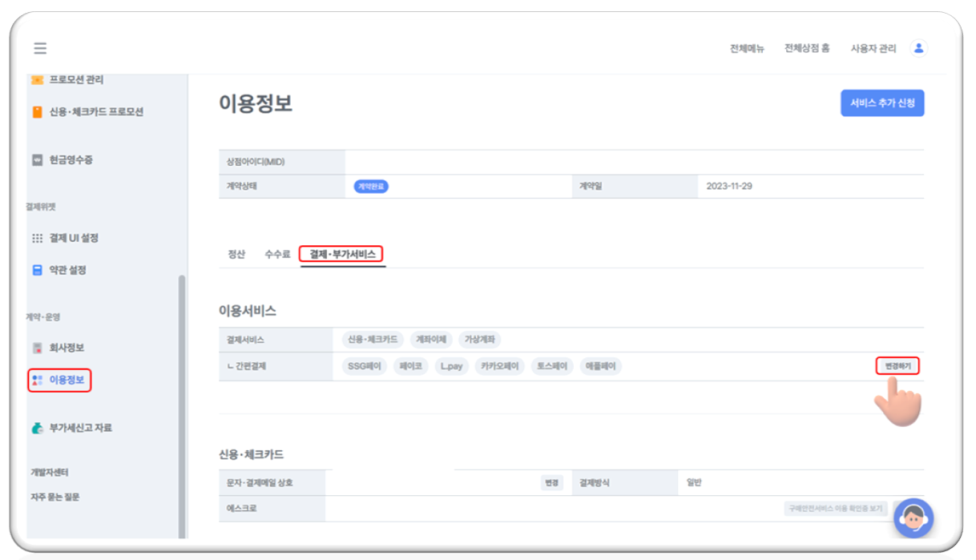Click the 약관 설정 document icon

(37, 271)
